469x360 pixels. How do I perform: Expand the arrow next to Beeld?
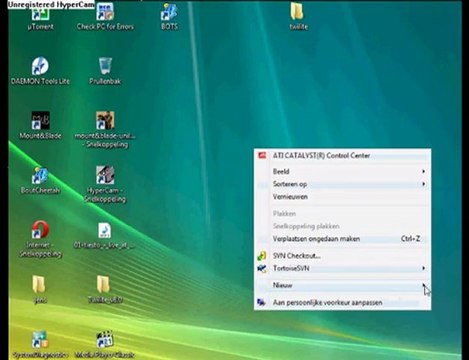point(423,171)
